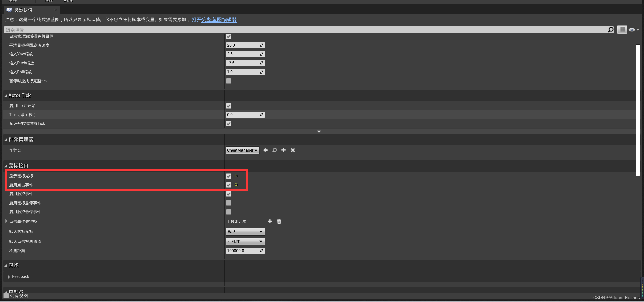This screenshot has height=302, width=644.
Task: Uncheck 显示鼠标光标 checkbox
Action: tap(229, 176)
